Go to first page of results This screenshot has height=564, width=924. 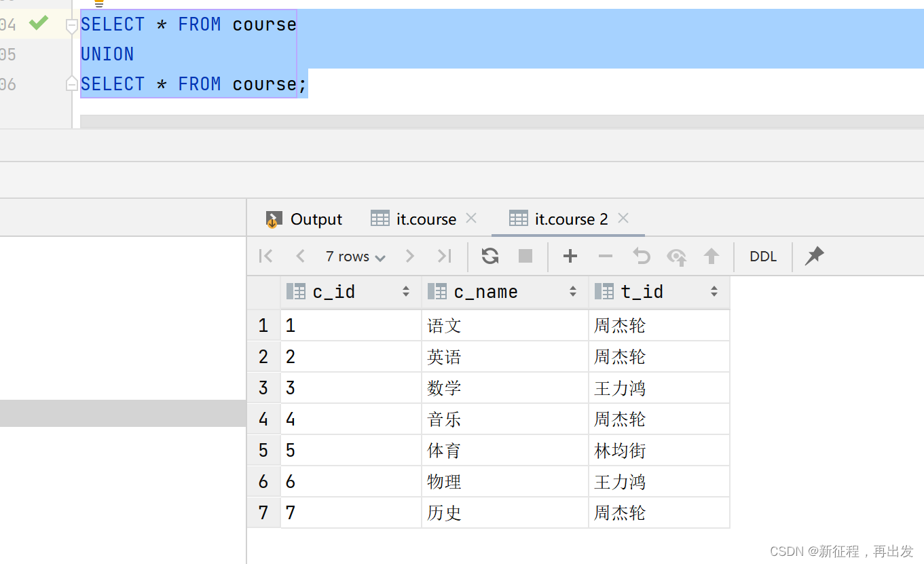tap(266, 256)
